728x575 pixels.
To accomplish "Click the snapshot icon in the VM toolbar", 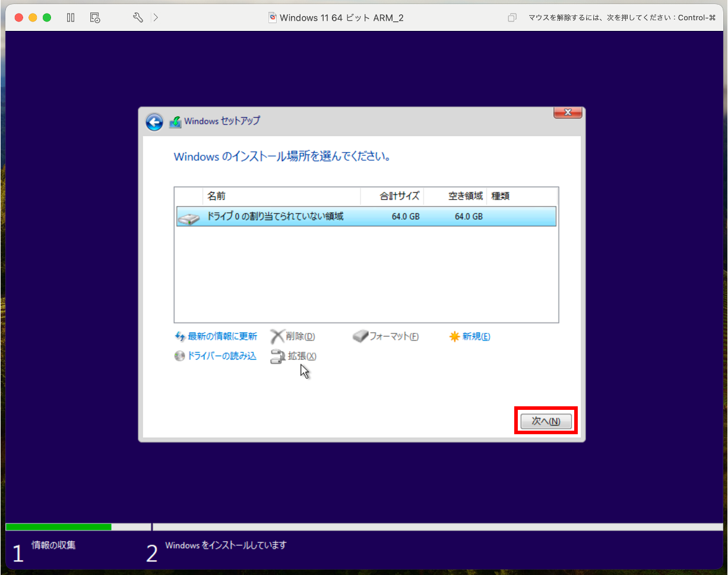I will tap(95, 18).
